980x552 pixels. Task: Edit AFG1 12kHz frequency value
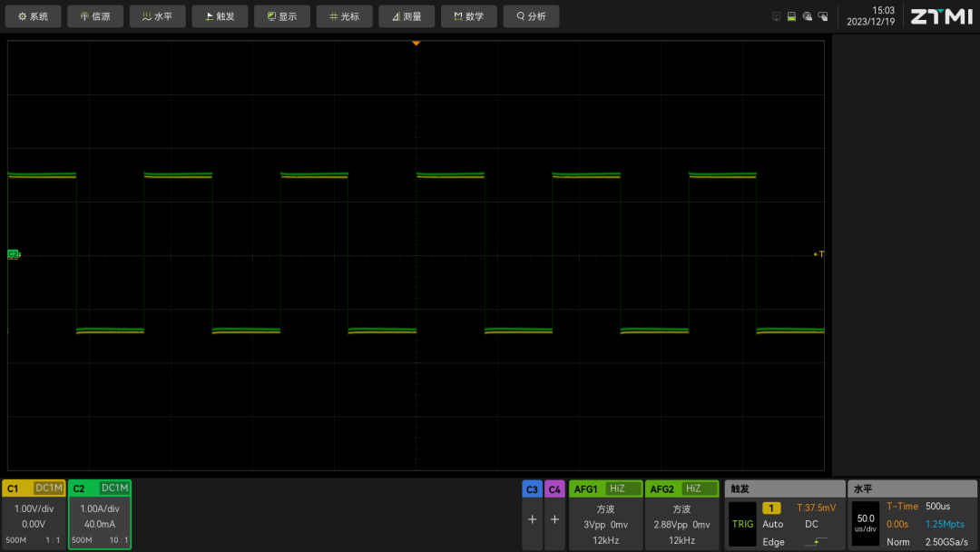point(605,540)
